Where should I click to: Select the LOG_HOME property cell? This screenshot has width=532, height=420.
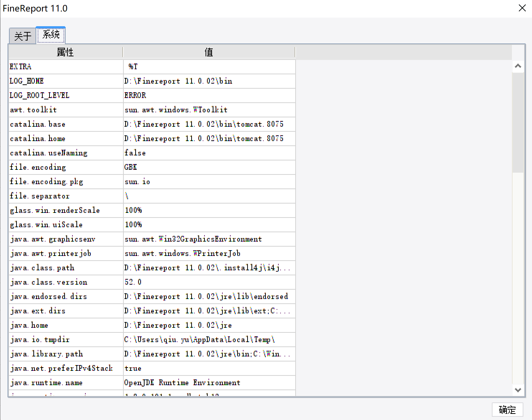(66, 81)
